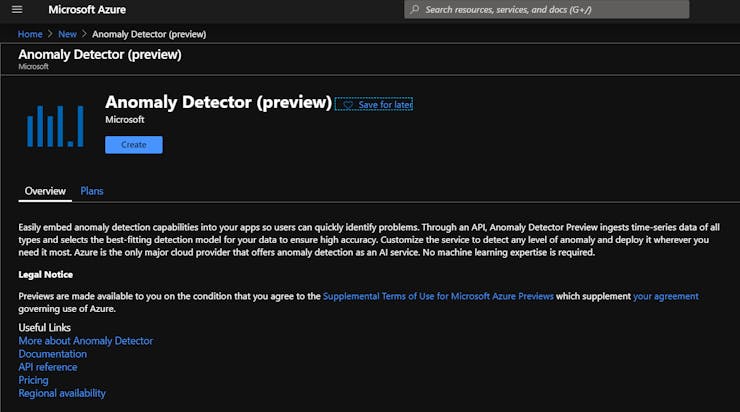This screenshot has height=412, width=740.
Task: Click the blue Create button
Action: coord(134,144)
